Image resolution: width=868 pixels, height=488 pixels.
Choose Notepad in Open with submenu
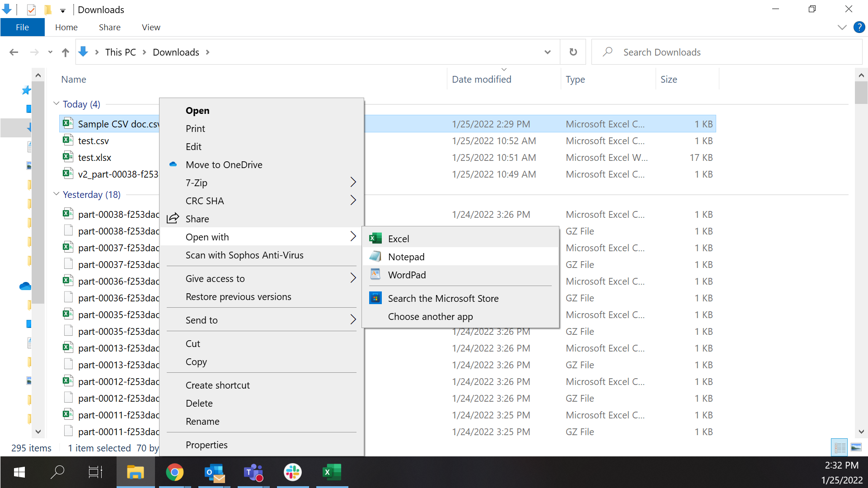[406, 257]
